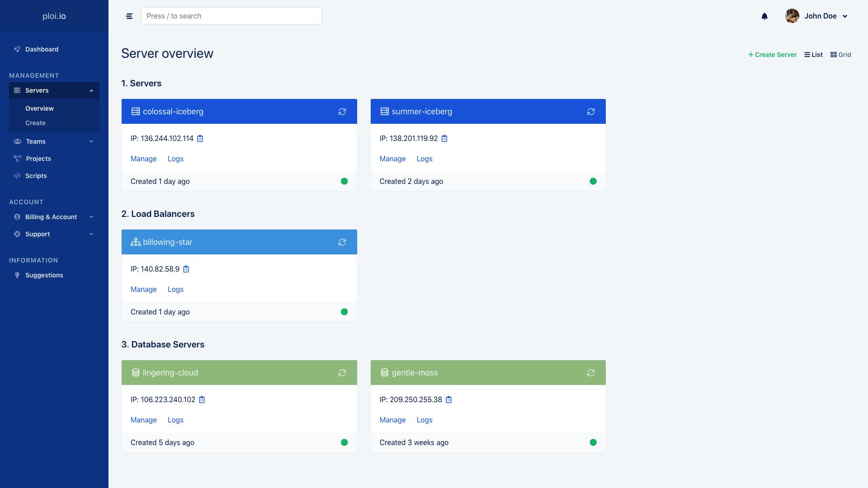Refresh the summer-iceberg server
The width and height of the screenshot is (868, 488).
(x=591, y=112)
